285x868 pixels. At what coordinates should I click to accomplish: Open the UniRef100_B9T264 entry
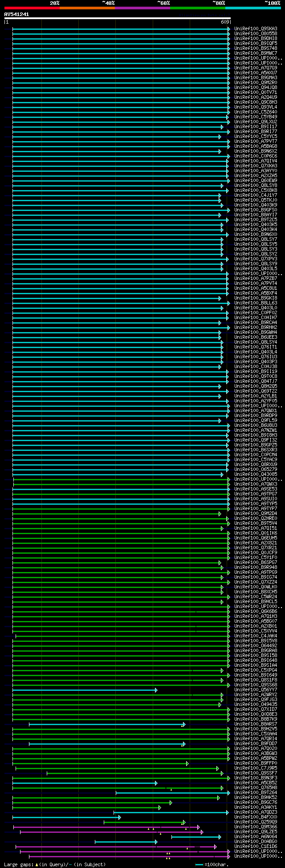tap(256, 792)
